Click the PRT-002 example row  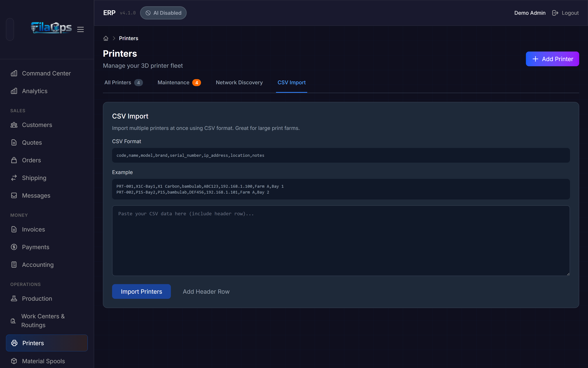(193, 192)
